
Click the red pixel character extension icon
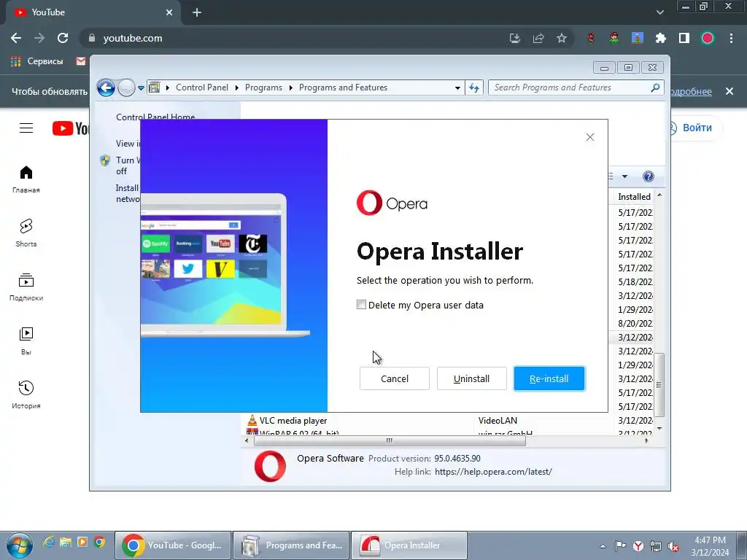591,38
